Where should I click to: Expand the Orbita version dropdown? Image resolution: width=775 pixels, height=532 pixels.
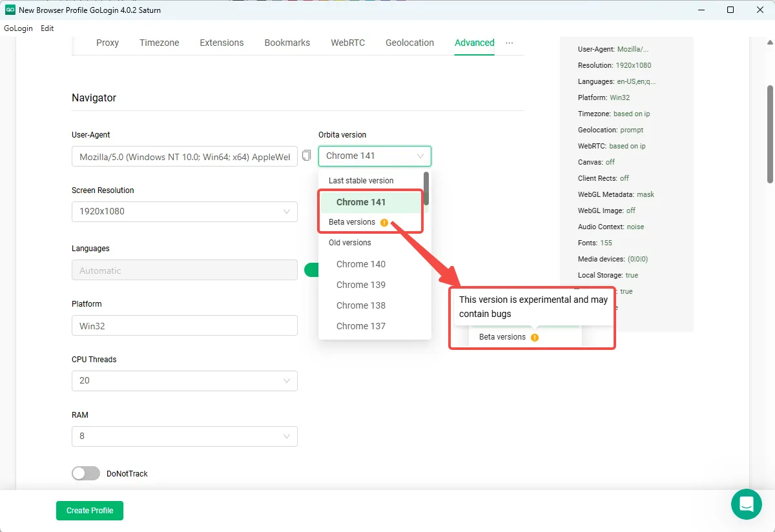(375, 156)
